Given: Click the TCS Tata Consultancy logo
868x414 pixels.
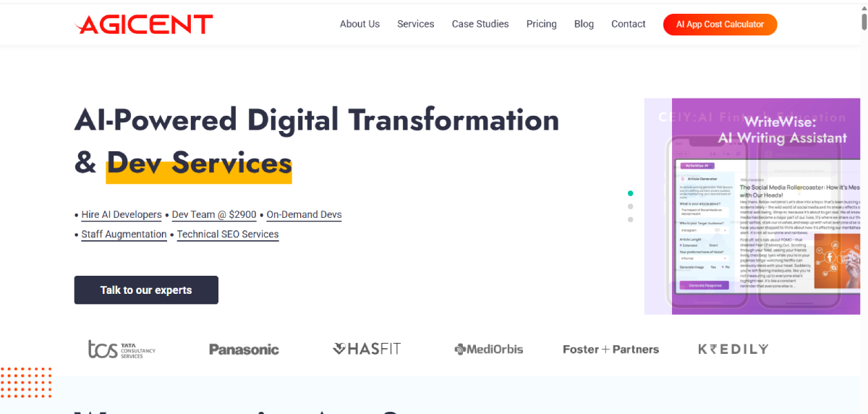Looking at the screenshot, I should 122,349.
